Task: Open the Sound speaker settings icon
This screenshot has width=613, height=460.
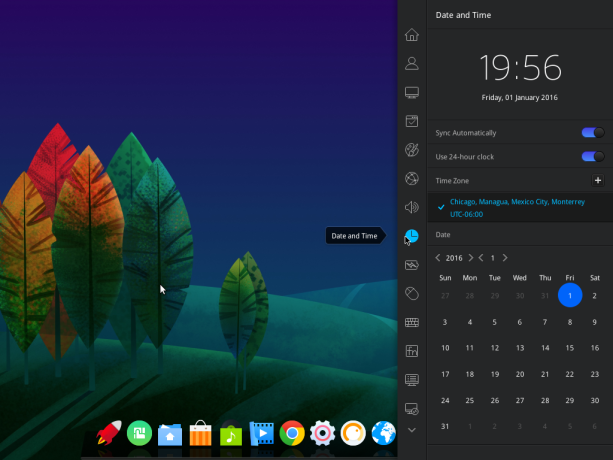Action: tap(412, 207)
